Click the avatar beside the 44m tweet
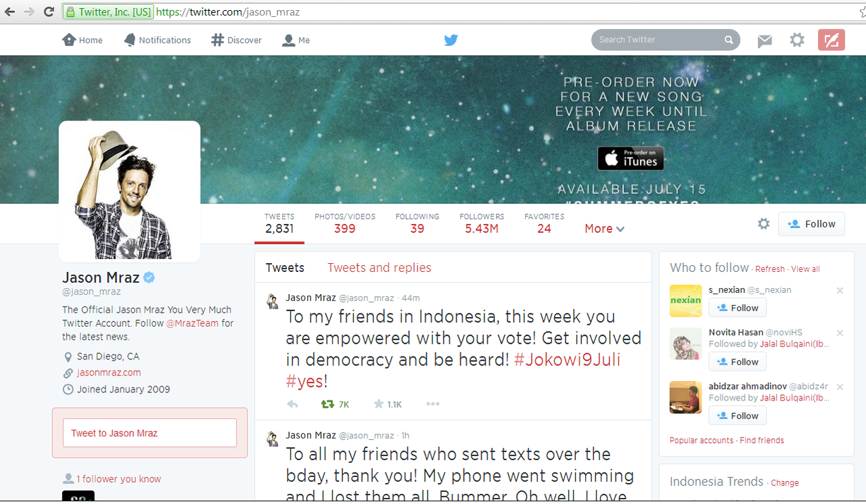 (272, 301)
